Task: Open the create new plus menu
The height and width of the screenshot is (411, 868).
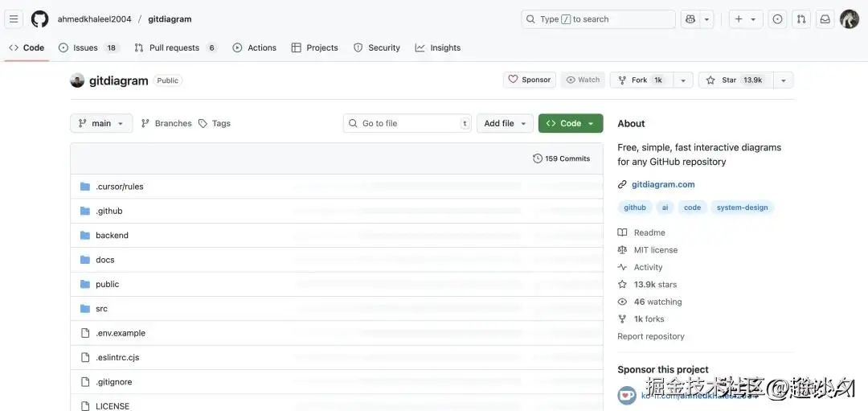Action: tap(746, 18)
